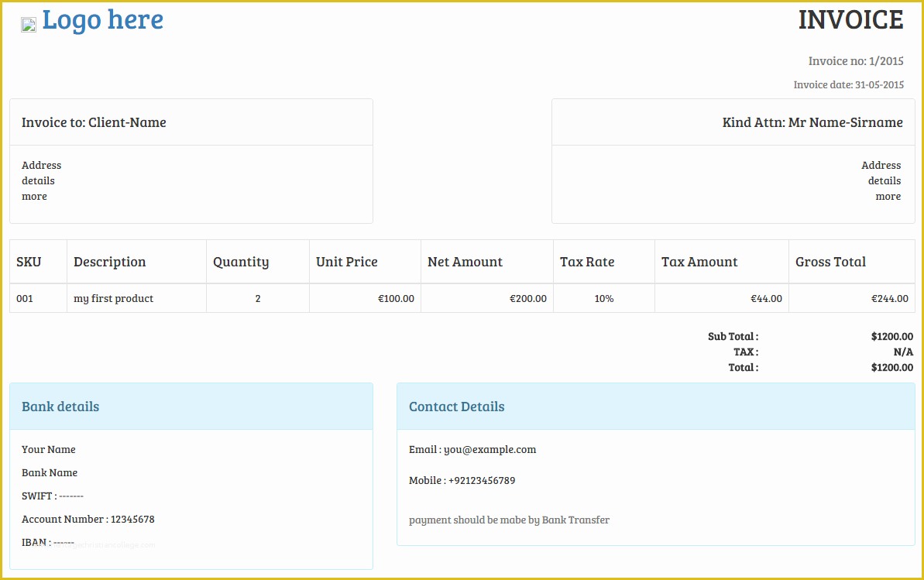Click 'Bank Name' in Bank details
This screenshot has height=580, width=924.
(x=50, y=472)
